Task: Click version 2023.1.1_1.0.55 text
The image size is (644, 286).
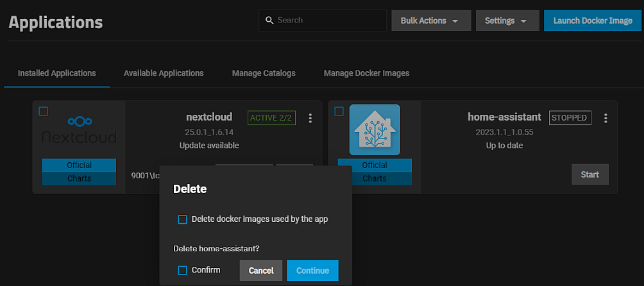Action: tap(504, 132)
